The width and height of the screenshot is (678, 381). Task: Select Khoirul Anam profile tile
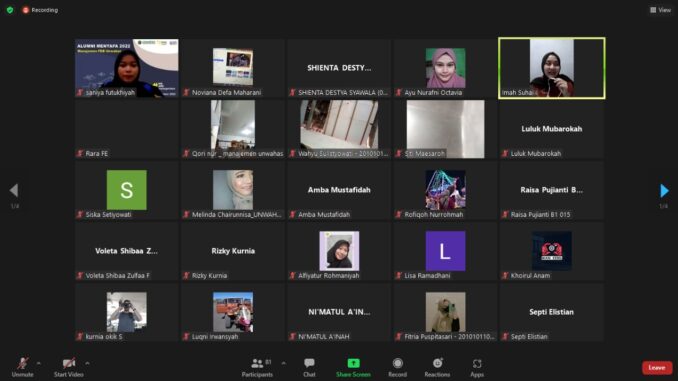552,251
